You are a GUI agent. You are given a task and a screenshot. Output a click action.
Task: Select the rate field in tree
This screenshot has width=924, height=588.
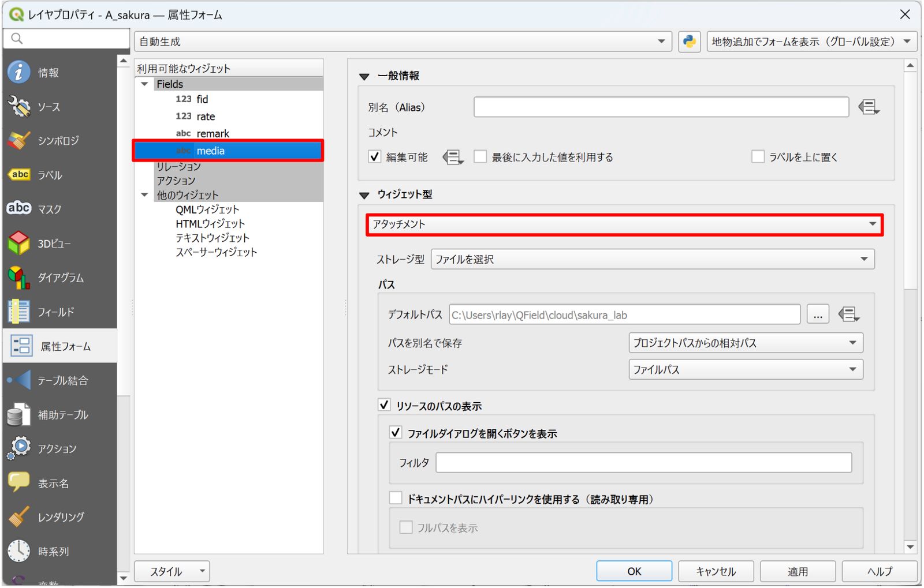(x=206, y=116)
